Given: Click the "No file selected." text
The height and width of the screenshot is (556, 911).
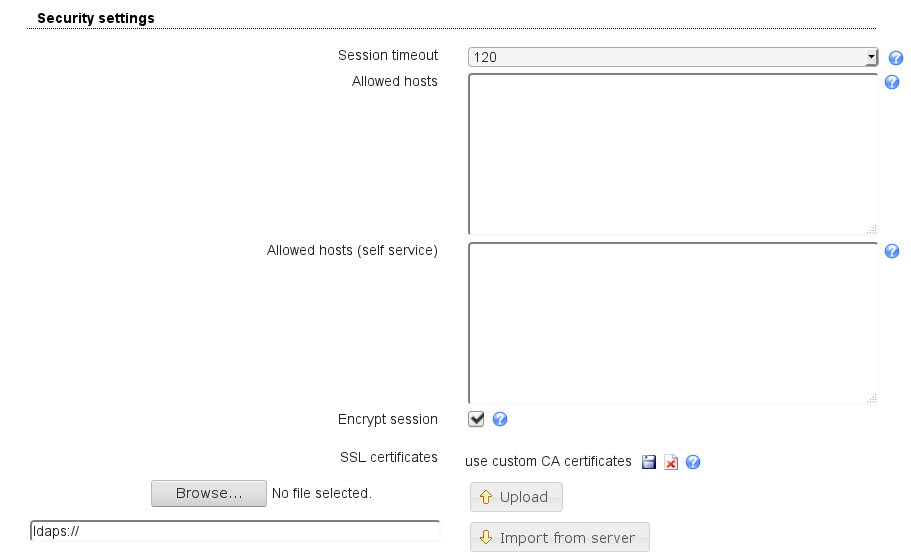Looking at the screenshot, I should pyautogui.click(x=322, y=493).
